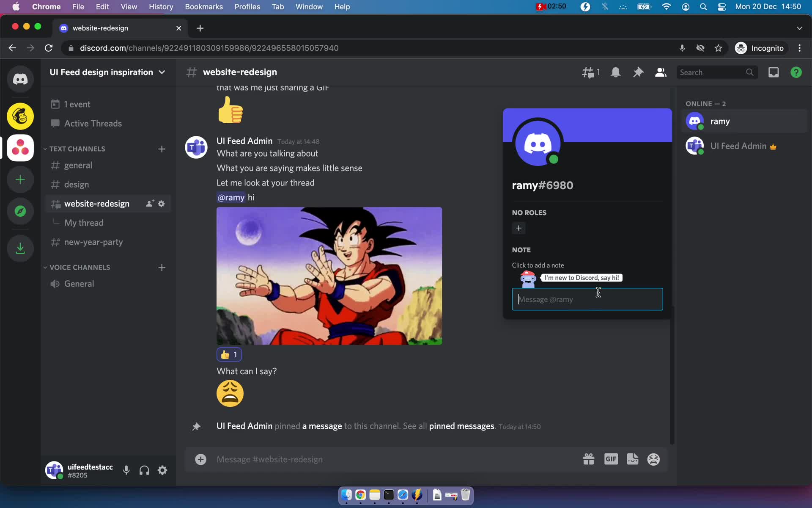Open the Goku GIF image
This screenshot has width=812, height=508.
click(329, 276)
